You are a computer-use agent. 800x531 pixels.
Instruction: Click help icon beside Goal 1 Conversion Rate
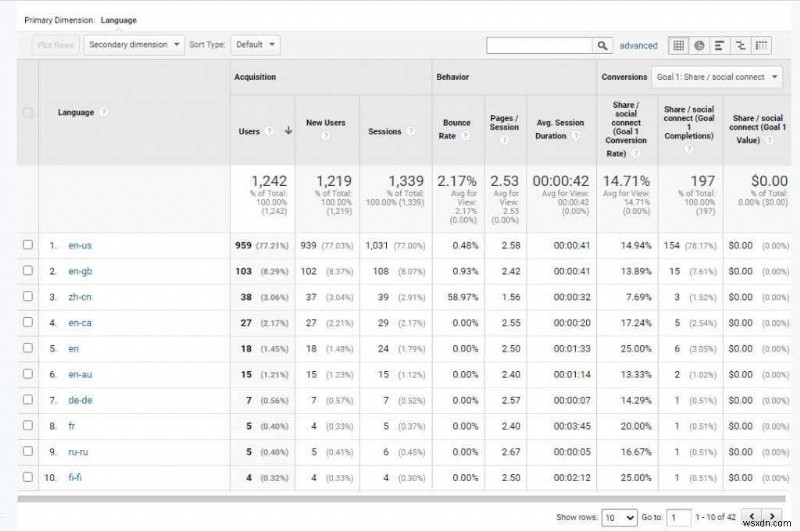[637, 153]
